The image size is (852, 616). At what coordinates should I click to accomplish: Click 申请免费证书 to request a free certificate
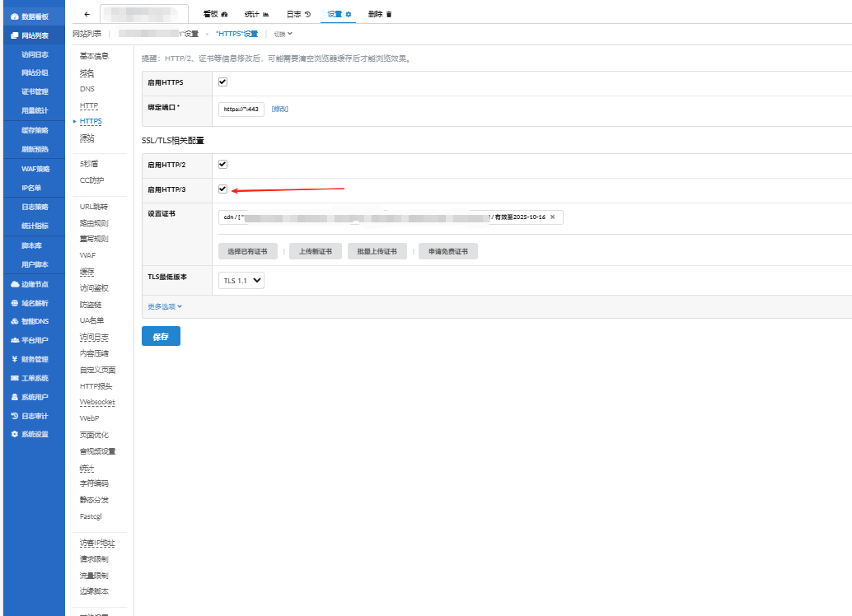coord(447,250)
